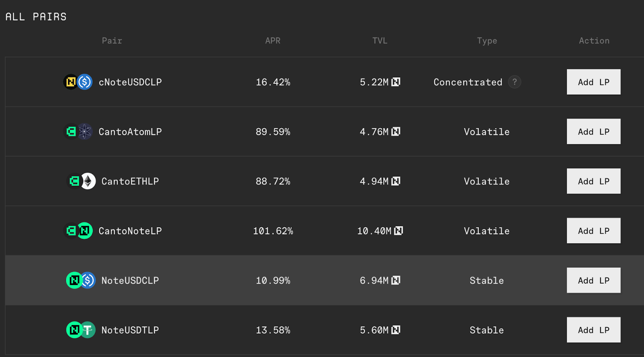Screen dimensions: 644x357
Task: Click the CantoETHLP token pair icon
Action: pyautogui.click(x=81, y=181)
